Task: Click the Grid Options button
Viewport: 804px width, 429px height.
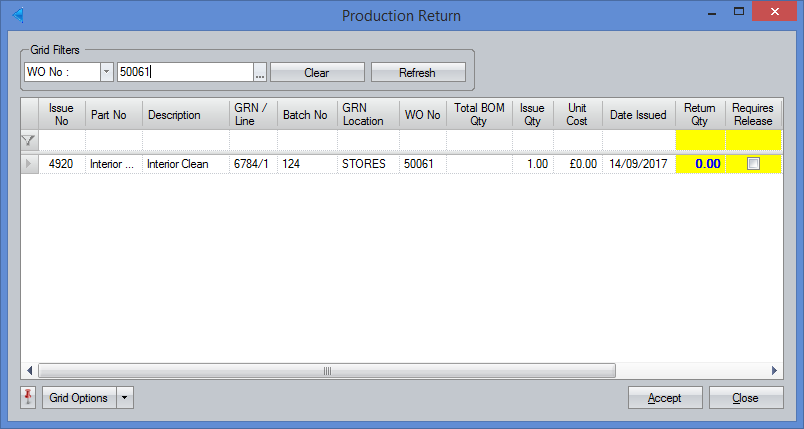Action: (x=78, y=398)
